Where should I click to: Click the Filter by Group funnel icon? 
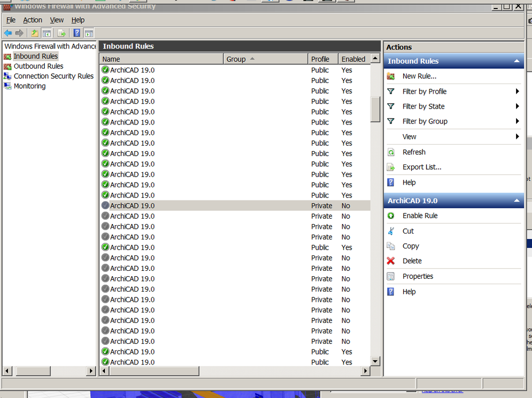pyautogui.click(x=391, y=121)
